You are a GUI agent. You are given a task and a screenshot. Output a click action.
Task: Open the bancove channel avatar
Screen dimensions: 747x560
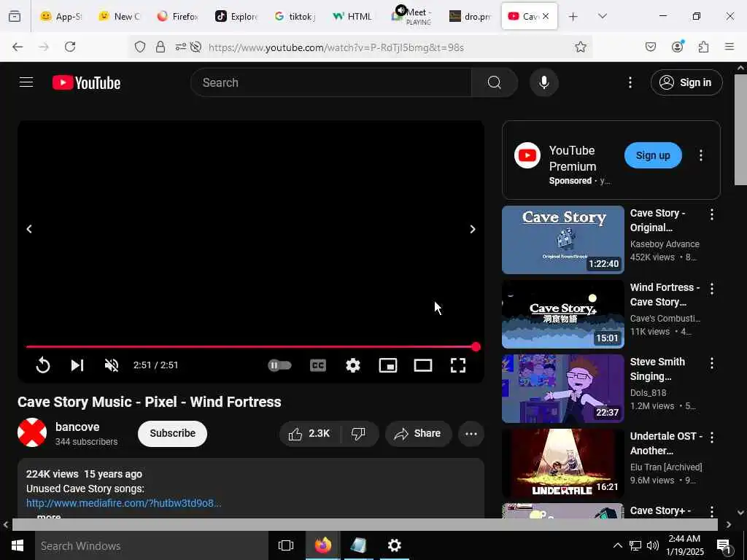point(32,432)
